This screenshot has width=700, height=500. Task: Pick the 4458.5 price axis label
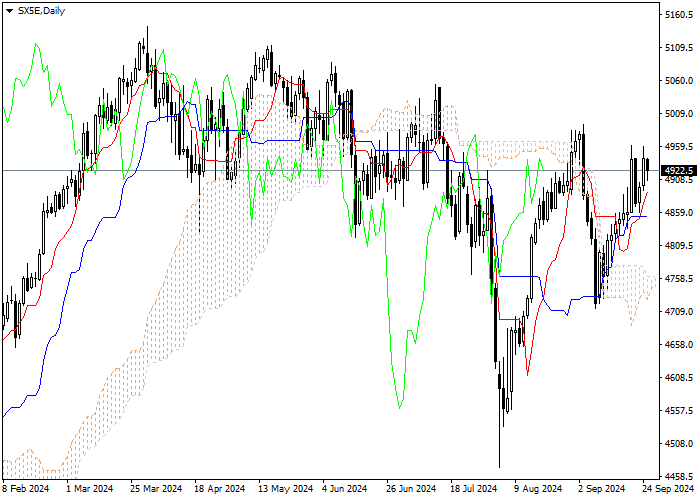(x=679, y=476)
